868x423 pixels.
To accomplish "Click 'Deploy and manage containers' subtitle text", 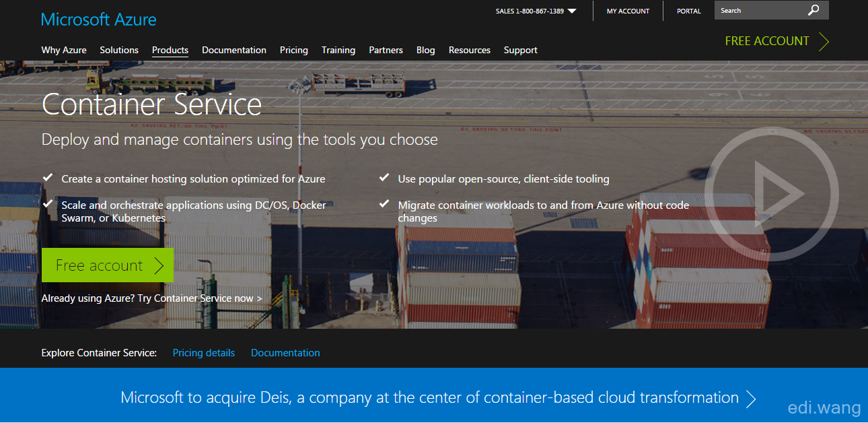I will (x=240, y=139).
